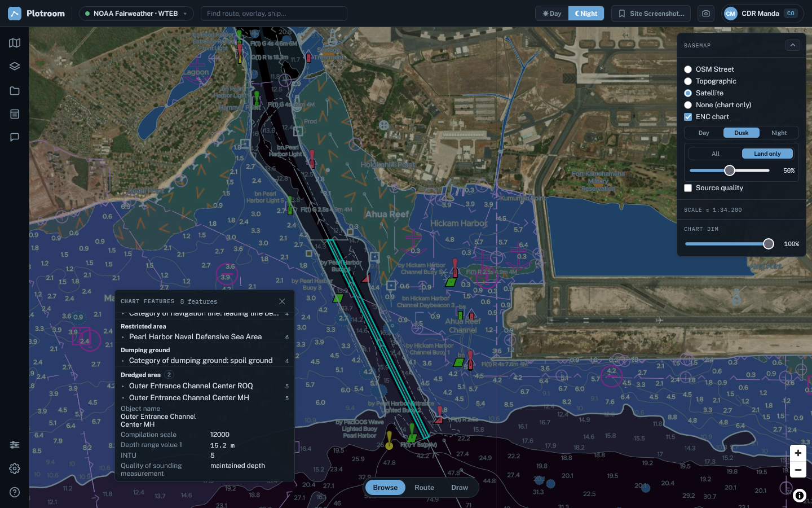This screenshot has height=508, width=812.
Task: Enable the Source quality checkbox
Action: point(688,188)
